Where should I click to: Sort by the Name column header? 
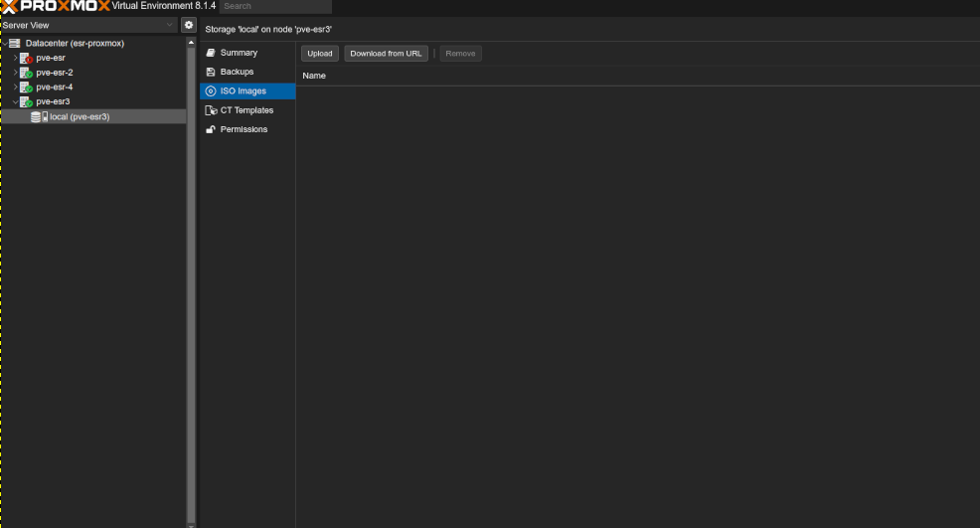tap(314, 76)
